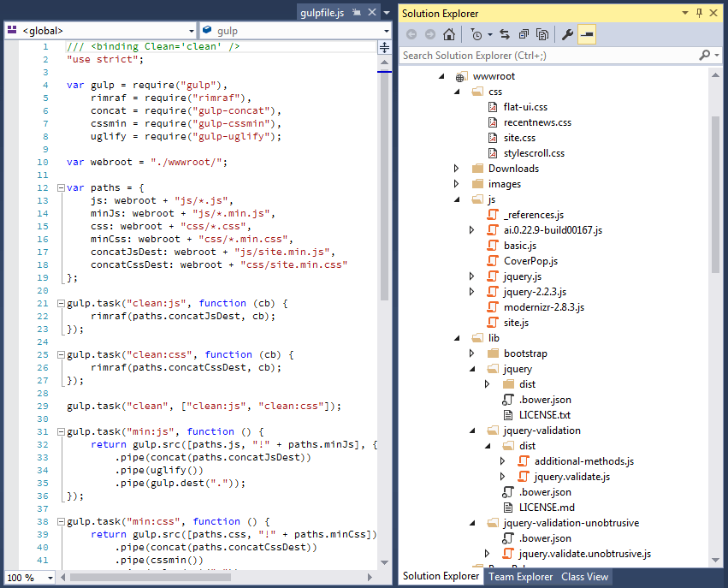Expand the Downloads folder
Viewport: 728px width, 588px height.
(456, 169)
